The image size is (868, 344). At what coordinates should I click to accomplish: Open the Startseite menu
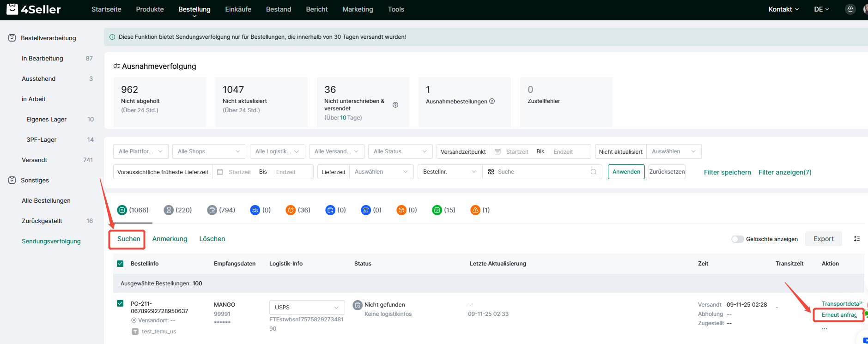click(x=106, y=9)
